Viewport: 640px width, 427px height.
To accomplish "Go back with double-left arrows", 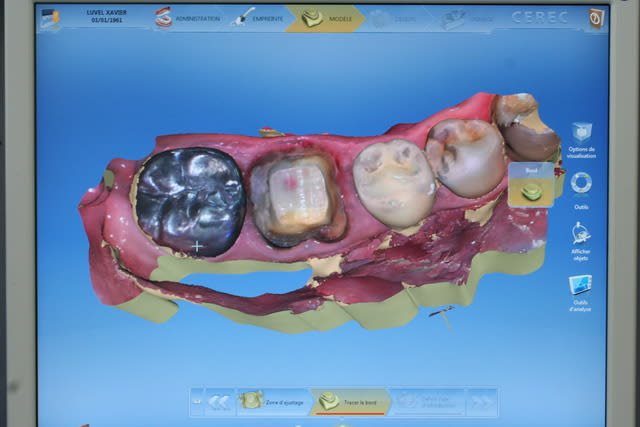I will pyautogui.click(x=219, y=401).
